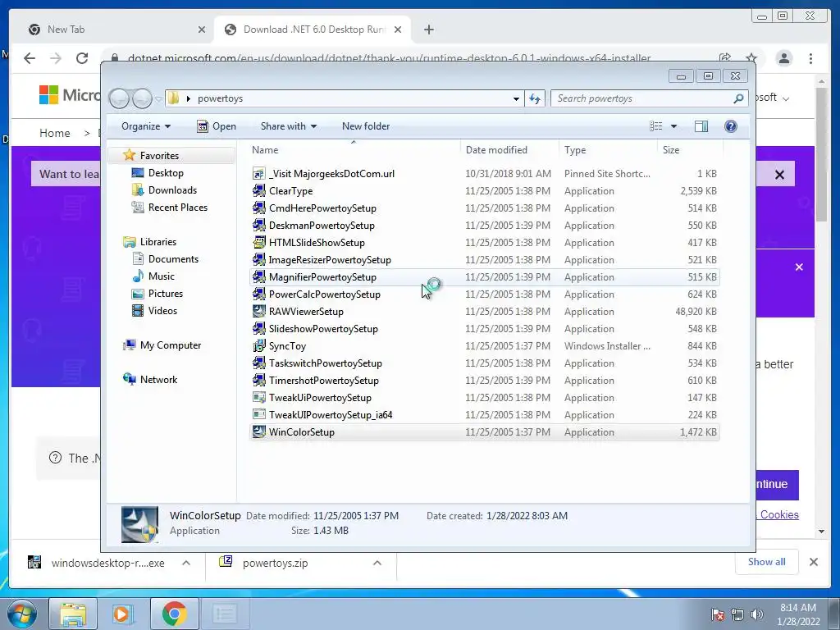Close Chrome downloads bar

tap(813, 562)
